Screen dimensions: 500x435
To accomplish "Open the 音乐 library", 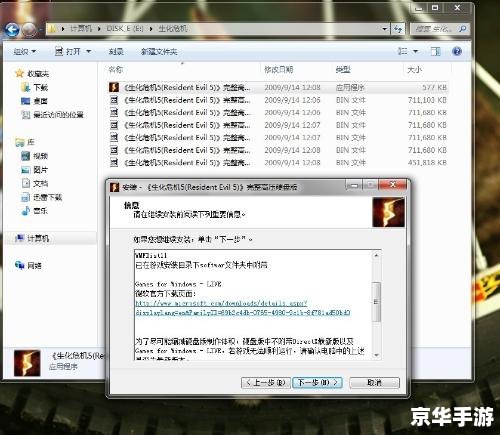I will pos(35,211).
